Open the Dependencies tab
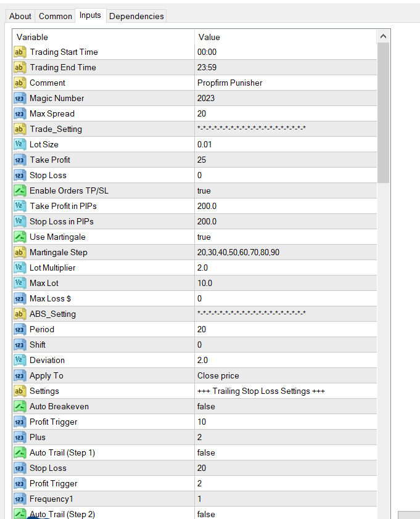 pos(136,16)
